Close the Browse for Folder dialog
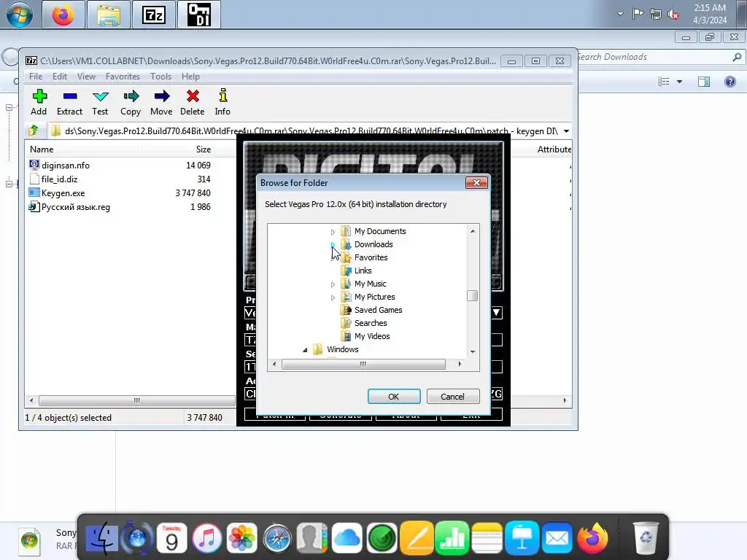This screenshot has width=747, height=560. [x=476, y=183]
